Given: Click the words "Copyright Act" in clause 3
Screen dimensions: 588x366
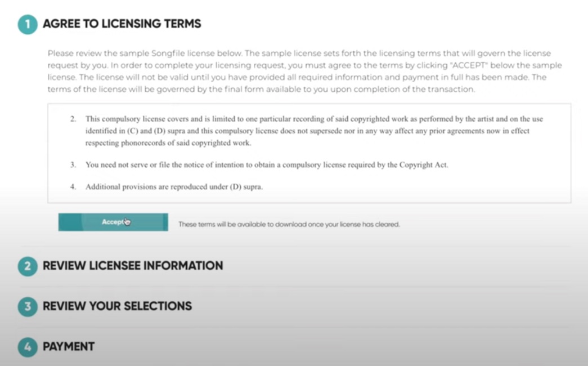Looking at the screenshot, I should click(425, 165).
